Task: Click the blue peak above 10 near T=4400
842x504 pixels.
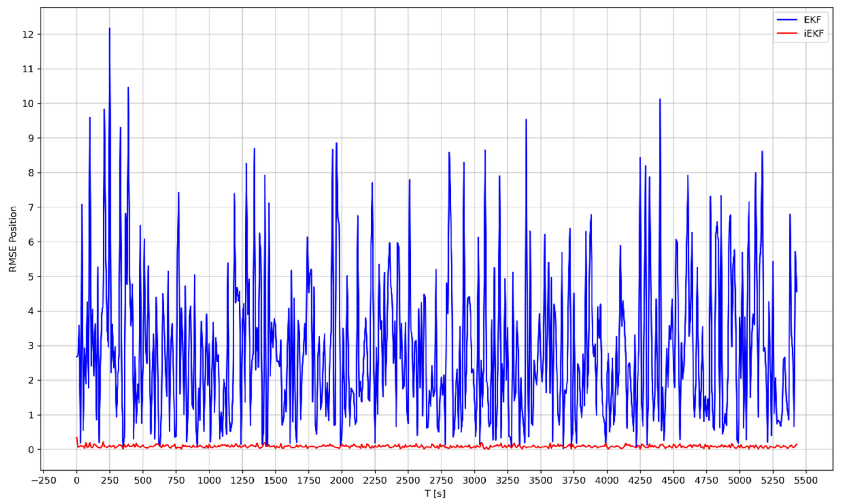Action: (x=660, y=100)
